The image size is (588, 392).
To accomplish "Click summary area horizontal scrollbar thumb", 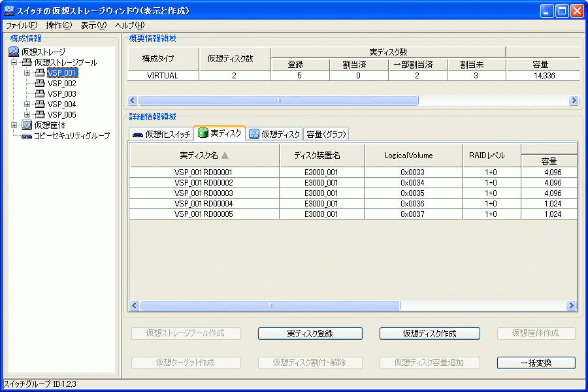I will coord(278,100).
